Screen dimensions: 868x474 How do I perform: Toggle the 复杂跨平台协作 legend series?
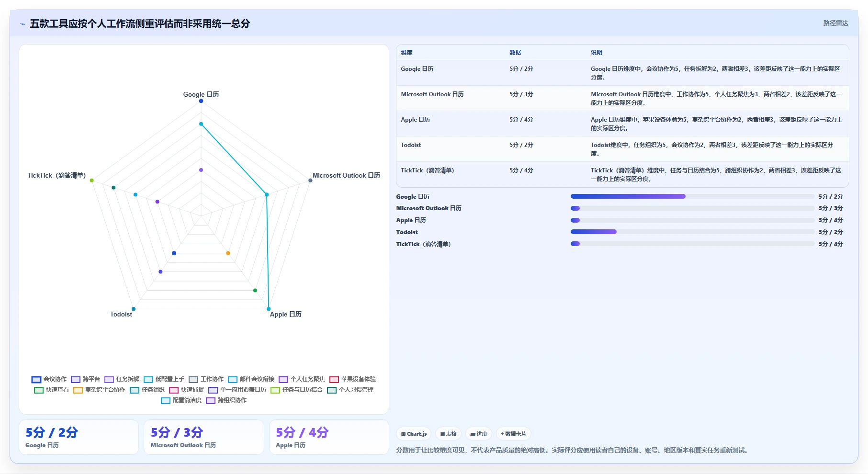click(x=100, y=390)
